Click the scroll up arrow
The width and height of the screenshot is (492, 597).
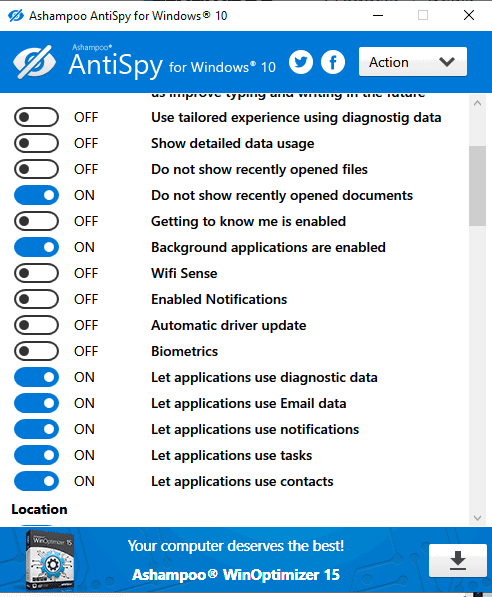478,103
